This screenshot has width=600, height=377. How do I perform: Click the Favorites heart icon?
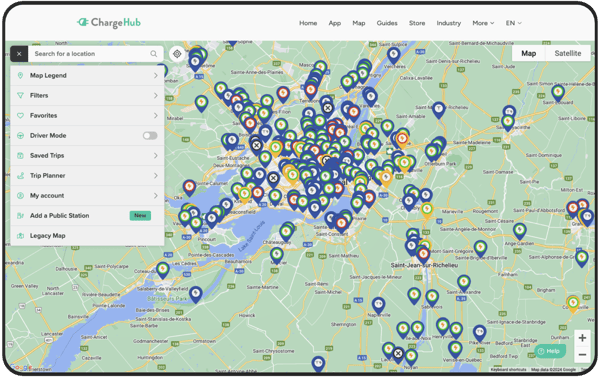tap(21, 116)
